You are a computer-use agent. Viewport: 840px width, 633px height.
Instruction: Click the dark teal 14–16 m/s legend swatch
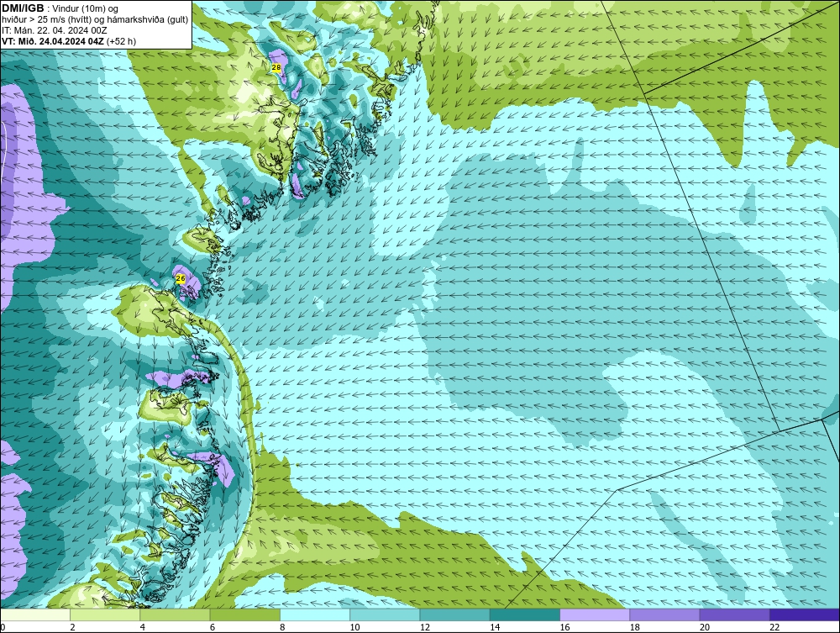click(x=525, y=615)
